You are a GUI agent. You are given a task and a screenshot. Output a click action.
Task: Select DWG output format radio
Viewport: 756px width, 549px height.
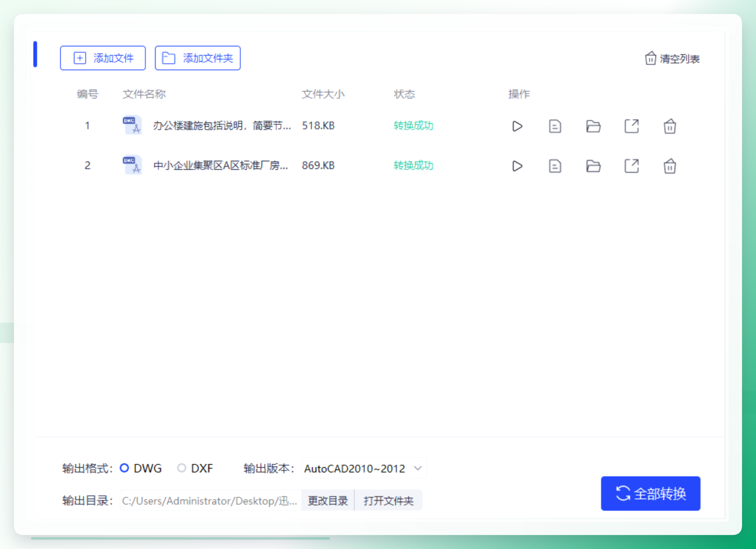[124, 468]
